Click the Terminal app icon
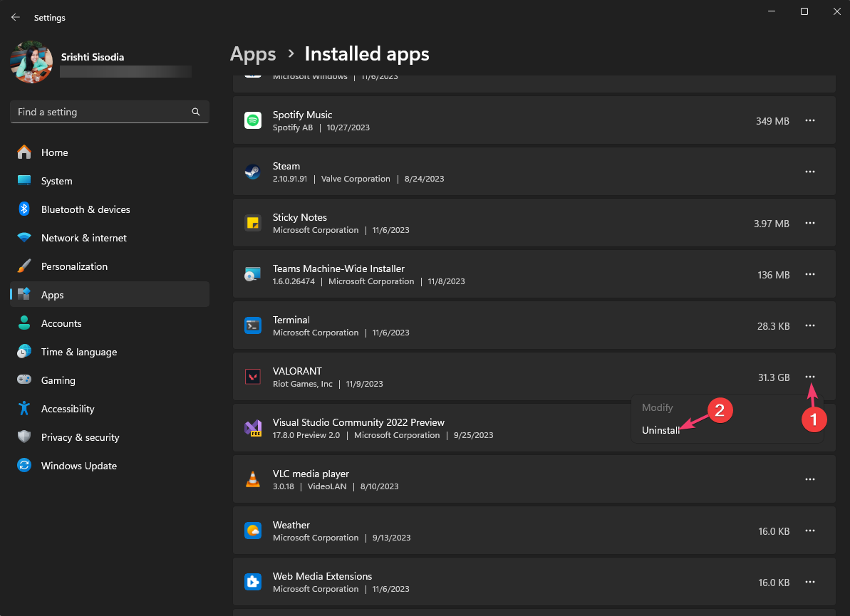The image size is (850, 616). point(253,325)
